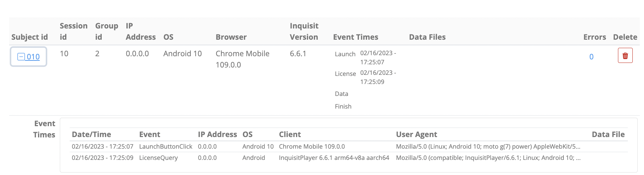Click the InquisitPlayer user agent text
The width and height of the screenshot is (644, 175).
pyautogui.click(x=488, y=157)
